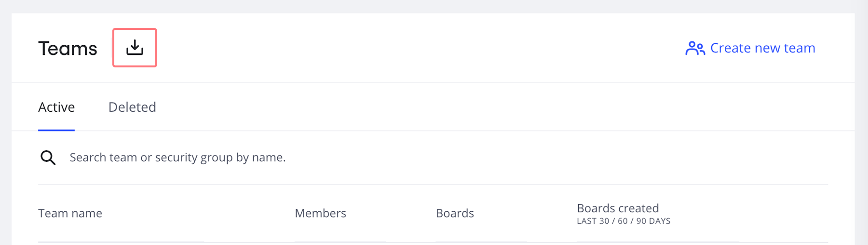Image resolution: width=868 pixels, height=245 pixels.
Task: Click the people icon beside Create new team
Action: click(x=695, y=48)
